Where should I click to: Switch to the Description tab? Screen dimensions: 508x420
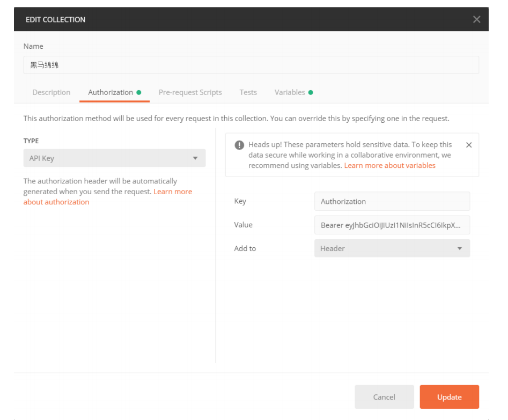(x=51, y=92)
